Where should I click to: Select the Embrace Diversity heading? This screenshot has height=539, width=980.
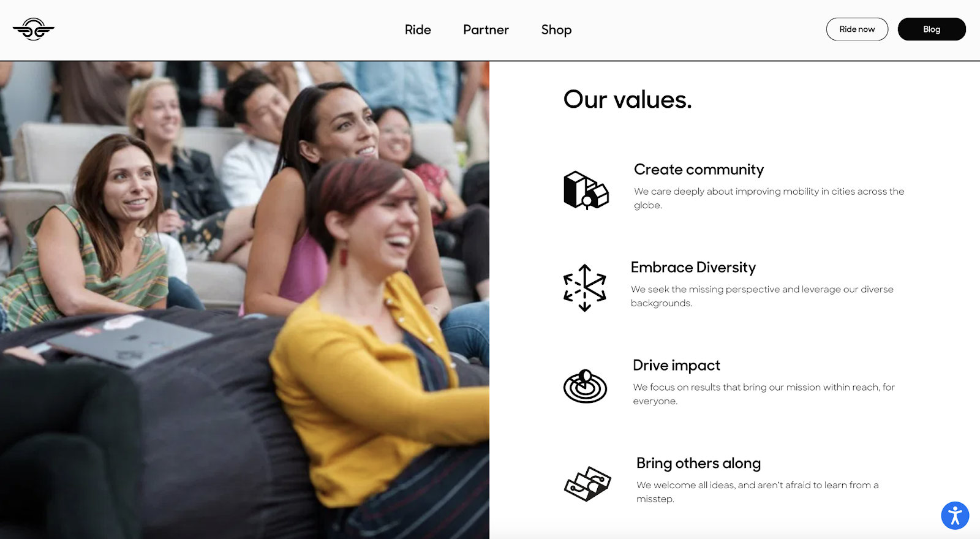click(x=693, y=268)
